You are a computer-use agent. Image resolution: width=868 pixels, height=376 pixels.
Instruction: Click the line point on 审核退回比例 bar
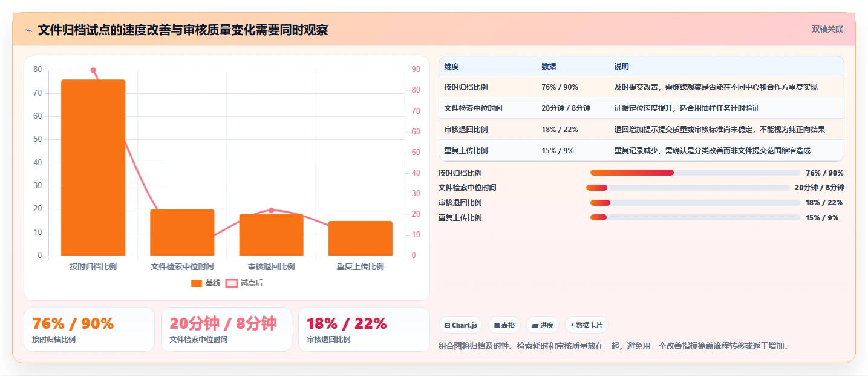pos(271,210)
